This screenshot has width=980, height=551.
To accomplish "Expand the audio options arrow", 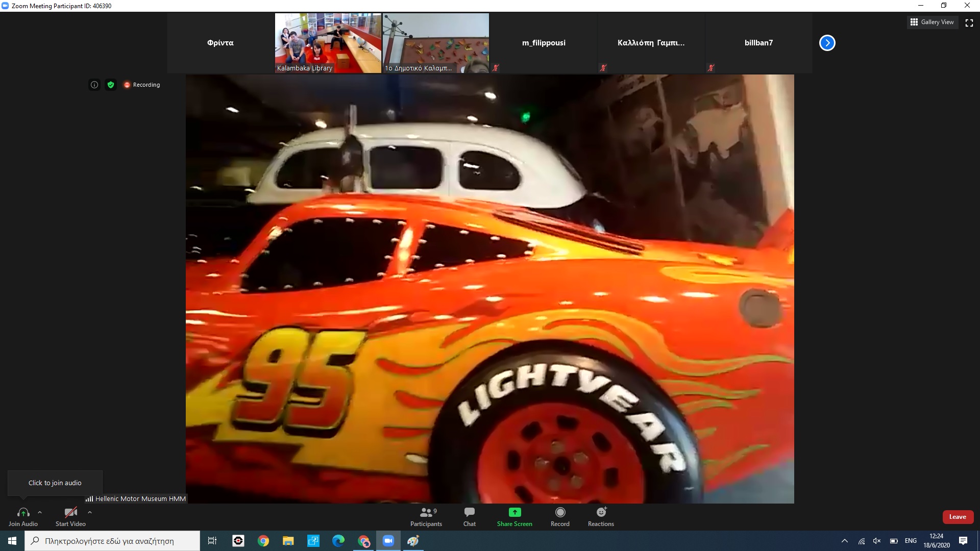I will coord(40,512).
